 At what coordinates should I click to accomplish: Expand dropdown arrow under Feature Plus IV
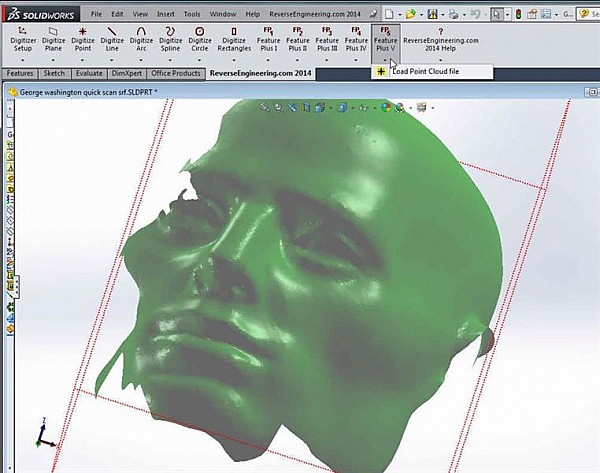[x=356, y=60]
